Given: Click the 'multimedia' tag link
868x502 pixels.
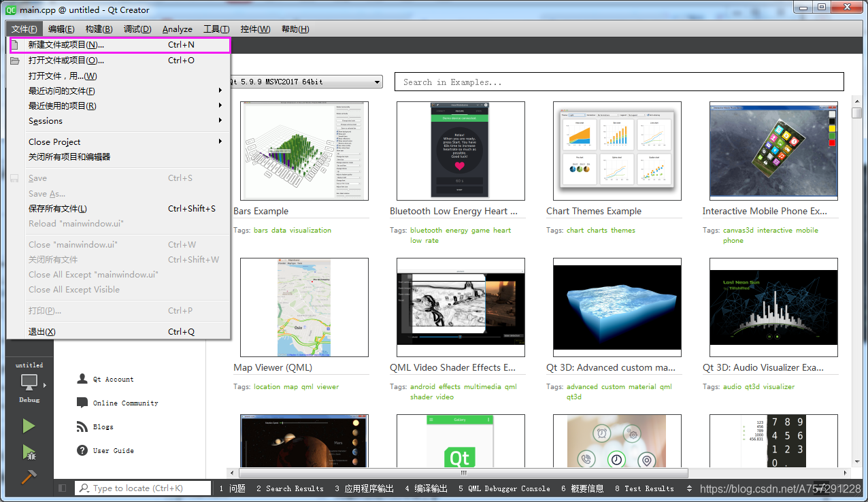Looking at the screenshot, I should [482, 387].
